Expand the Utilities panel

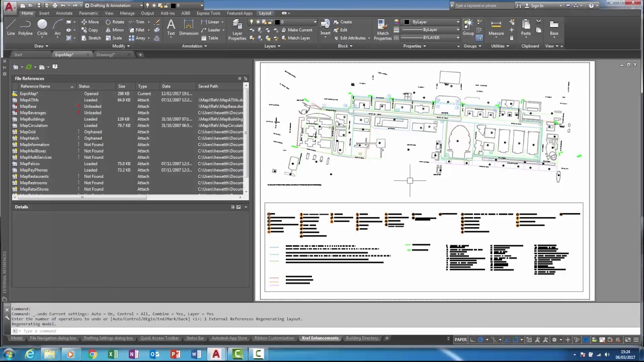(x=500, y=46)
